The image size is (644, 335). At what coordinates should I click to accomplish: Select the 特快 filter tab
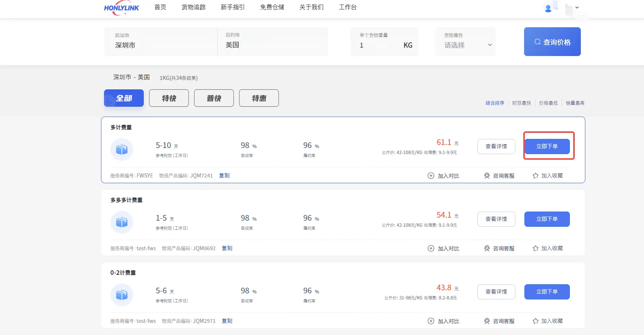pyautogui.click(x=169, y=98)
